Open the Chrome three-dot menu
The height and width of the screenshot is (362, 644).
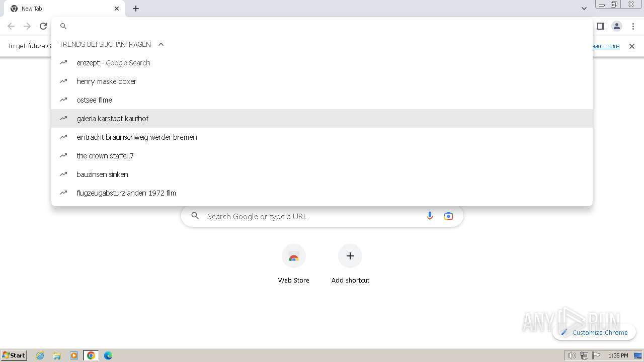pyautogui.click(x=633, y=26)
